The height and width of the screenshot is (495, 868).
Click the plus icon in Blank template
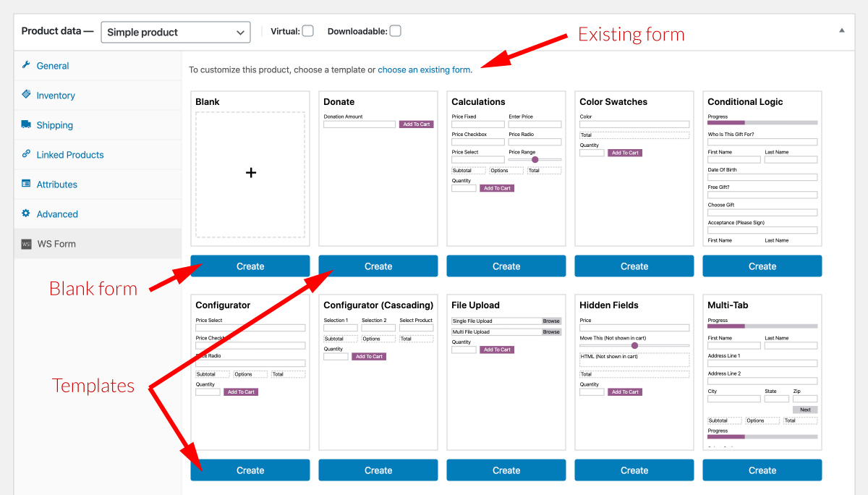point(250,172)
